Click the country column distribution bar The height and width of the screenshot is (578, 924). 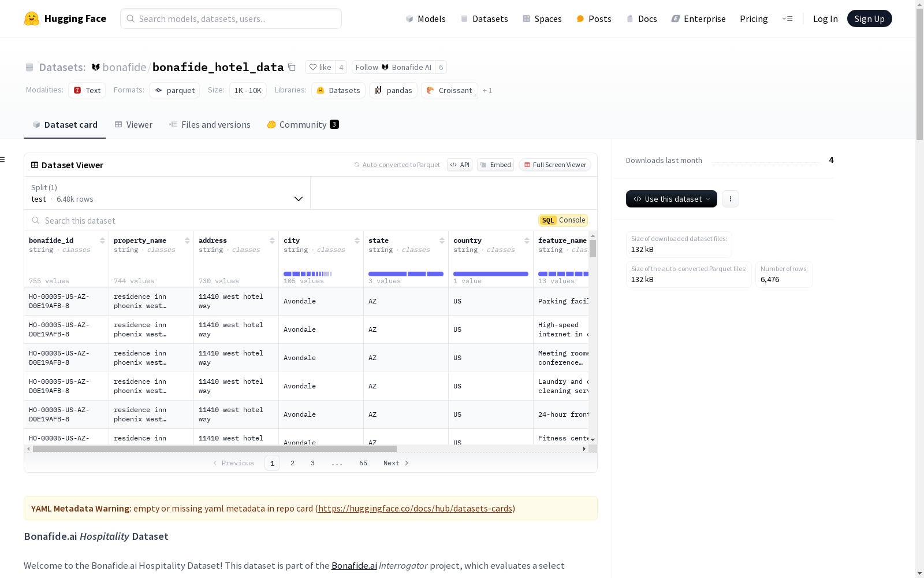(x=491, y=274)
